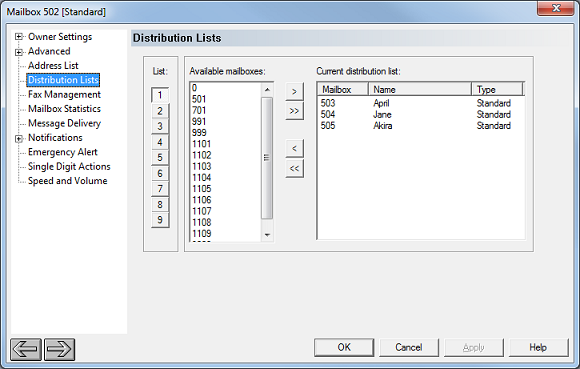Add all mailboxes with >> button
The height and width of the screenshot is (369, 580).
click(294, 111)
